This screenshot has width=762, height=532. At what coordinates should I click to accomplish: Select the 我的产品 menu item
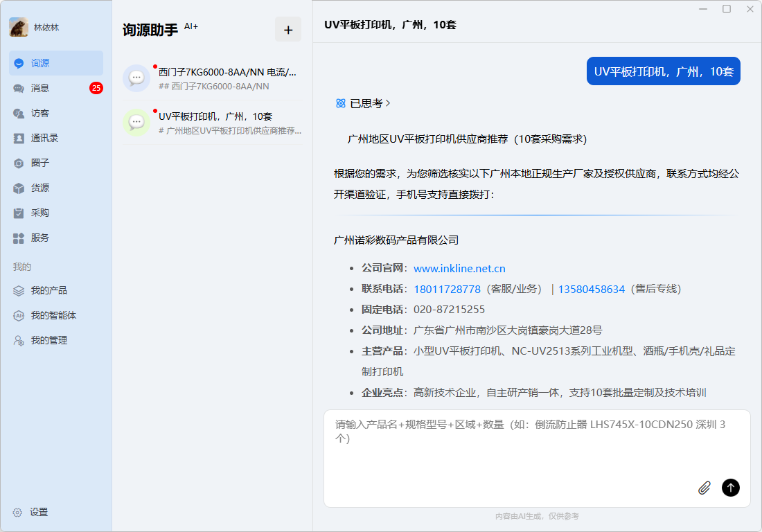56,290
